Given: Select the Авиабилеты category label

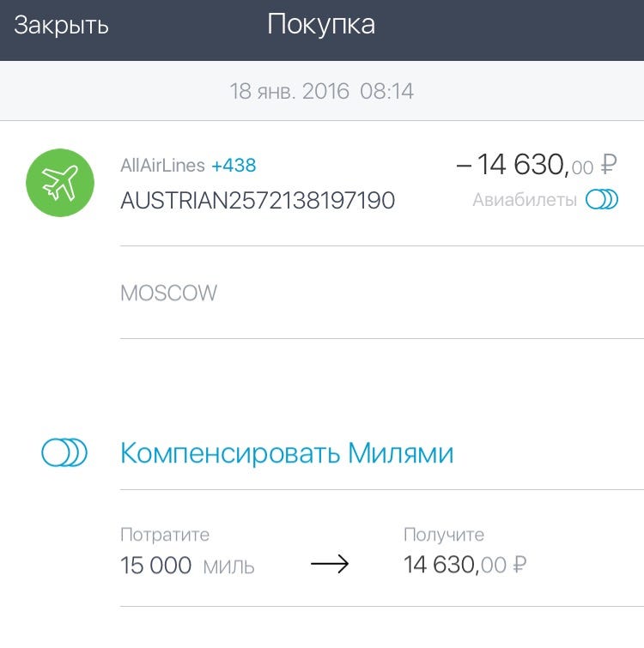Looking at the screenshot, I should [x=525, y=200].
